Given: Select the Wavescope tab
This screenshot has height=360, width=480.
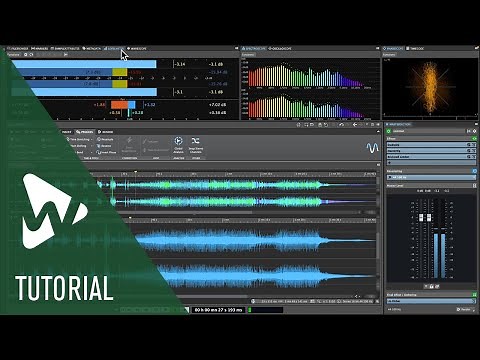Looking at the screenshot, I should [137, 48].
